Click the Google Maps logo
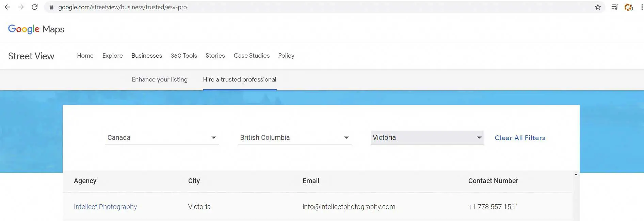This screenshot has width=644, height=221. pyautogui.click(x=36, y=29)
